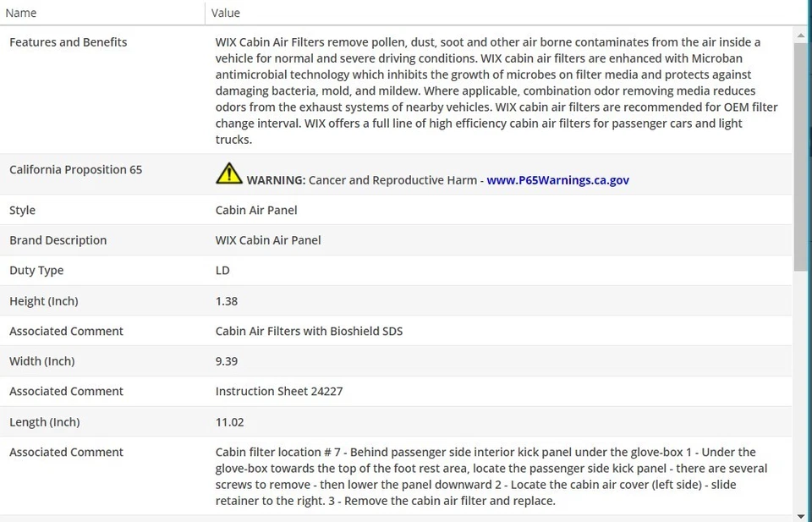The image size is (812, 522).
Task: Click the Cabin filter location # 7 comment
Action: (491, 476)
